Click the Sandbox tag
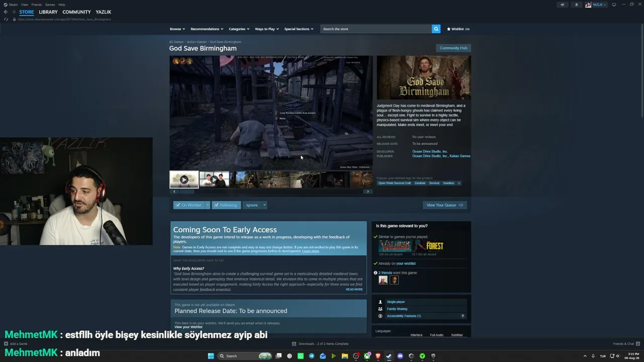The height and width of the screenshot is (362, 644). [x=448, y=183]
